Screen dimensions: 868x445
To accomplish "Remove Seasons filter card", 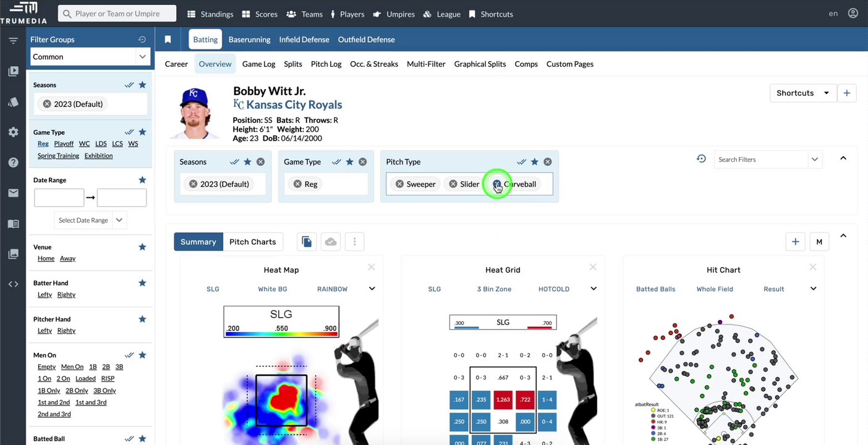I will (261, 162).
